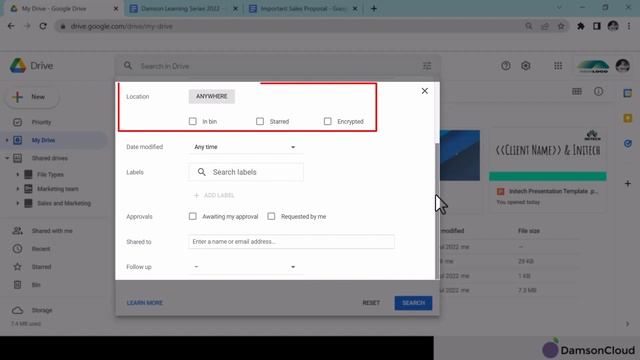Click the ADD LABEL button
640x360 pixels.
(x=214, y=196)
